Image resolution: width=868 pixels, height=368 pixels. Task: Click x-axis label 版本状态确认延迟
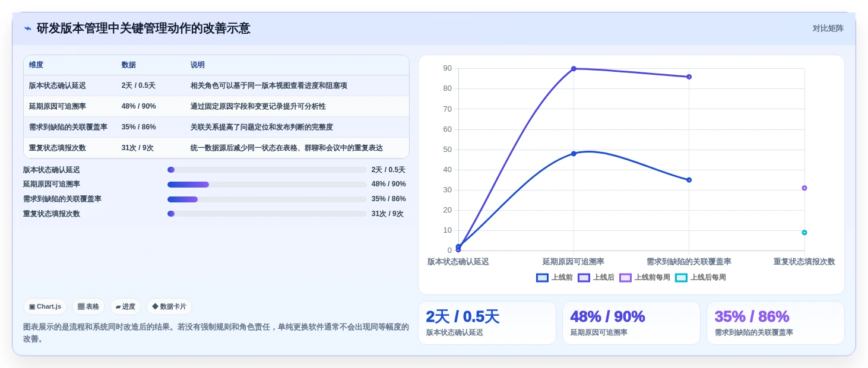tap(458, 262)
